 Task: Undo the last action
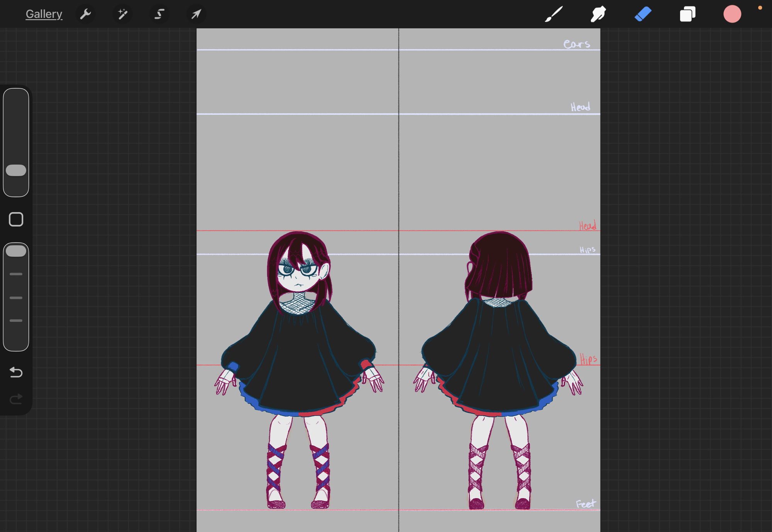pos(16,372)
